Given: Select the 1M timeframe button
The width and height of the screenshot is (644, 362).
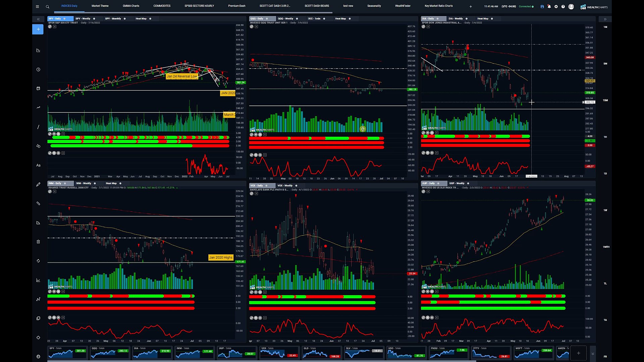Looking at the screenshot, I should tap(605, 27).
